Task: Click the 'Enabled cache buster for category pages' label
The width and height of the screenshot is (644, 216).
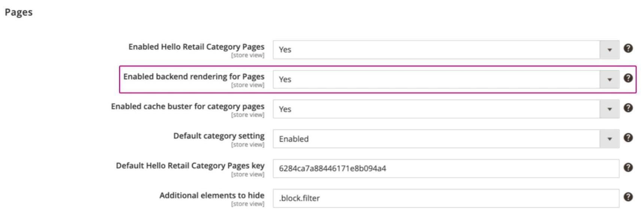Action: pyautogui.click(x=188, y=107)
